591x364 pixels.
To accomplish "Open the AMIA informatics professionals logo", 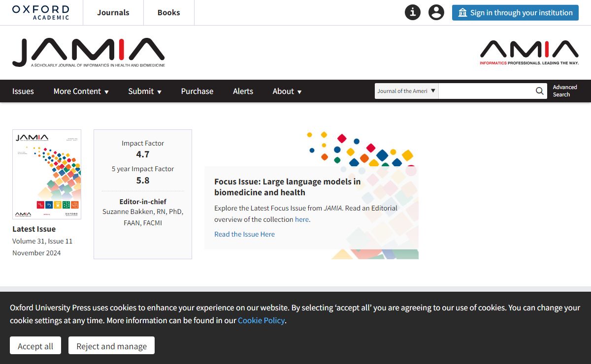I will click(x=529, y=53).
